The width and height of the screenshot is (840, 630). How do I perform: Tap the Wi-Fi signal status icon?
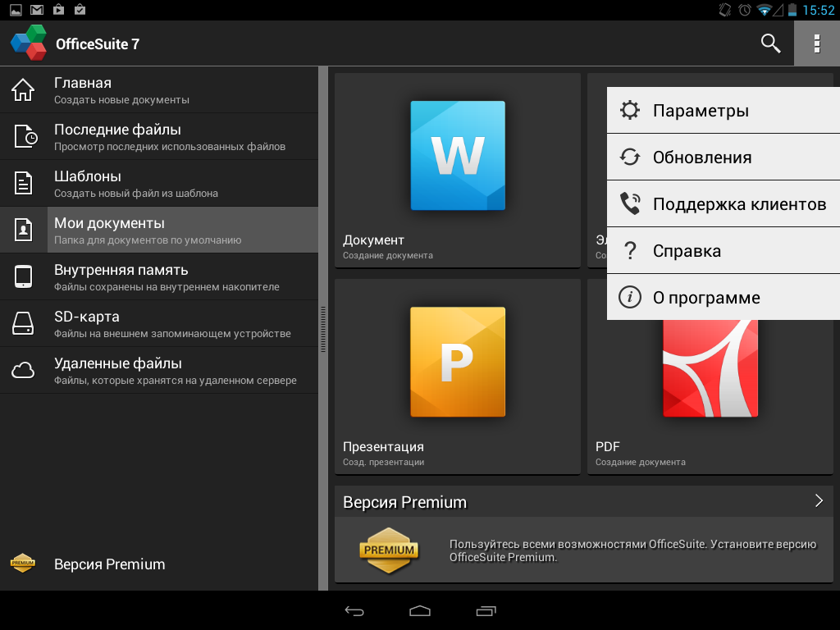[x=765, y=10]
